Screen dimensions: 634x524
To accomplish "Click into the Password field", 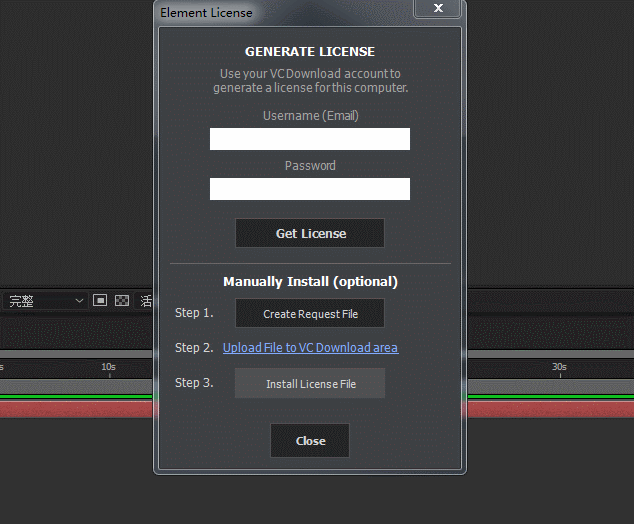I will point(310,189).
